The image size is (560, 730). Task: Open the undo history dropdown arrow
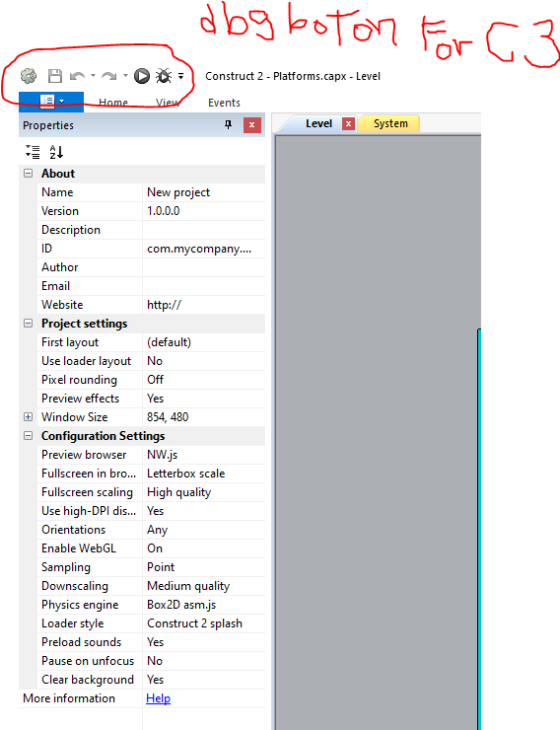[x=93, y=75]
